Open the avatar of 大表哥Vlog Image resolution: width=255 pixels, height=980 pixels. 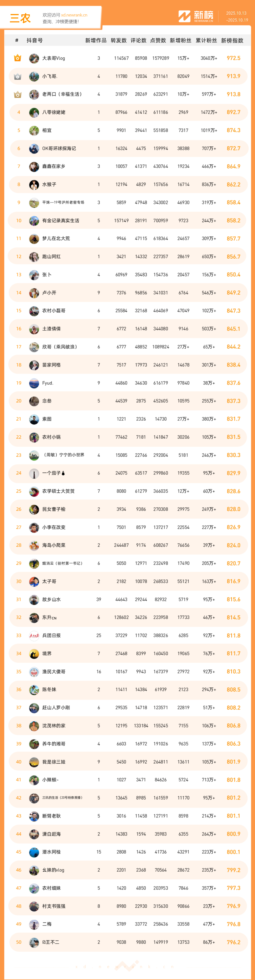click(34, 58)
